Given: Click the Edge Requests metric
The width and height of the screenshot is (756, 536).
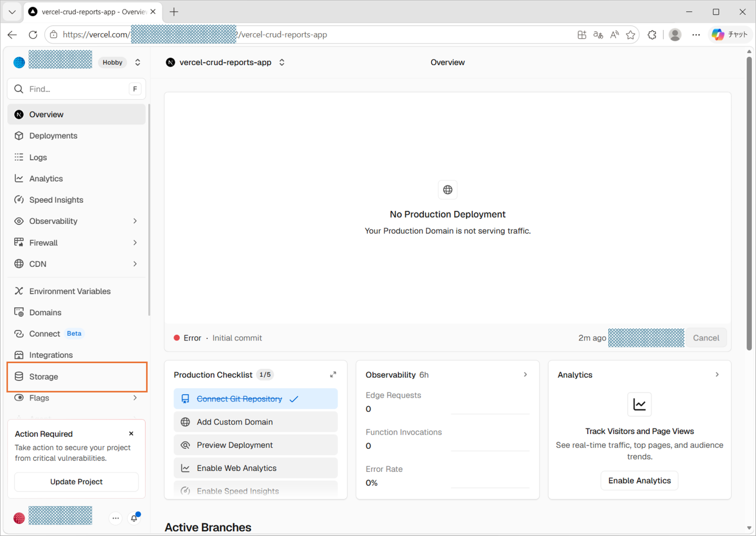Looking at the screenshot, I should (447, 403).
